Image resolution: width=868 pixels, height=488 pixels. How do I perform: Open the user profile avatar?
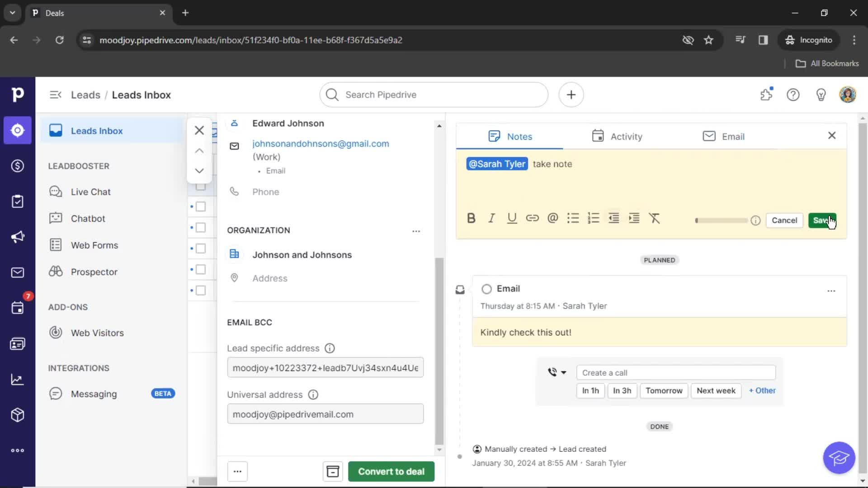tap(848, 94)
